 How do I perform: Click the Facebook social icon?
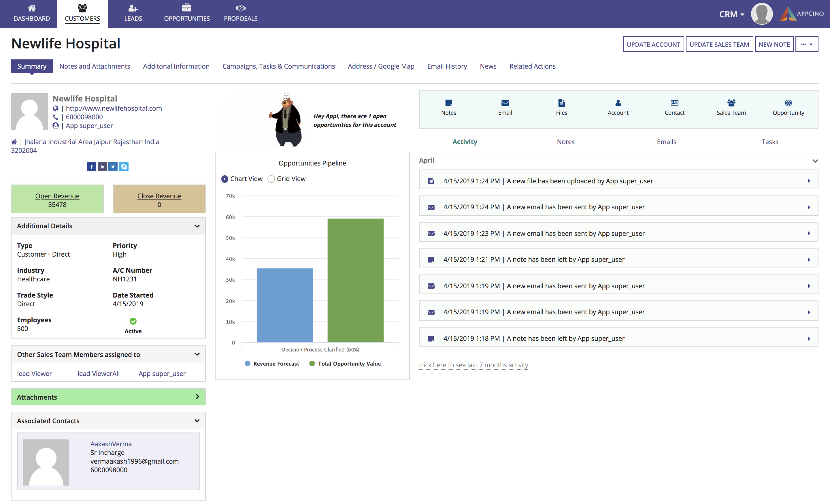pos(91,167)
